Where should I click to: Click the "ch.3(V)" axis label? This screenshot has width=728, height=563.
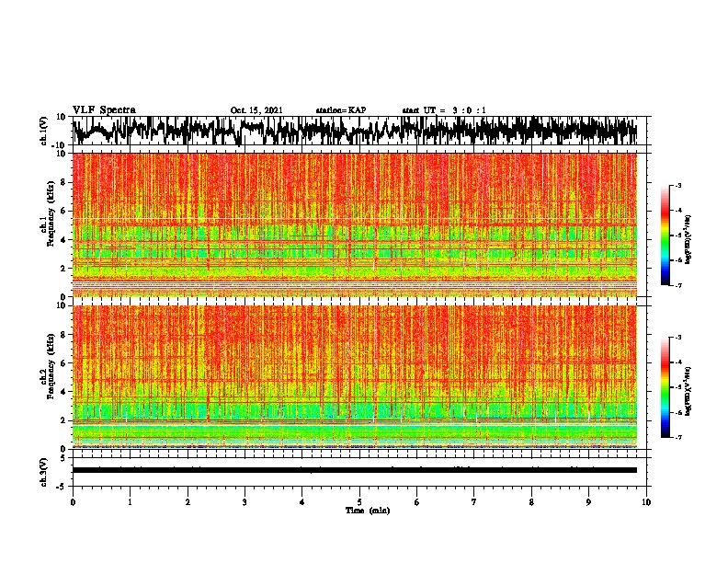click(44, 473)
